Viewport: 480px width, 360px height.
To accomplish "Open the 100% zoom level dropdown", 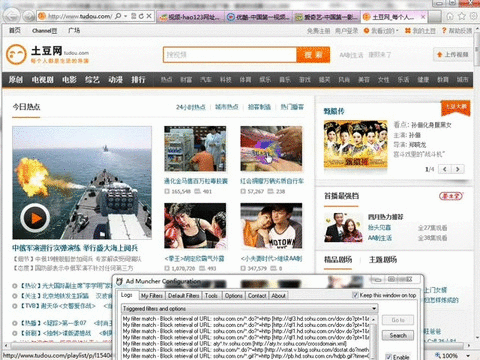I will coord(468,355).
